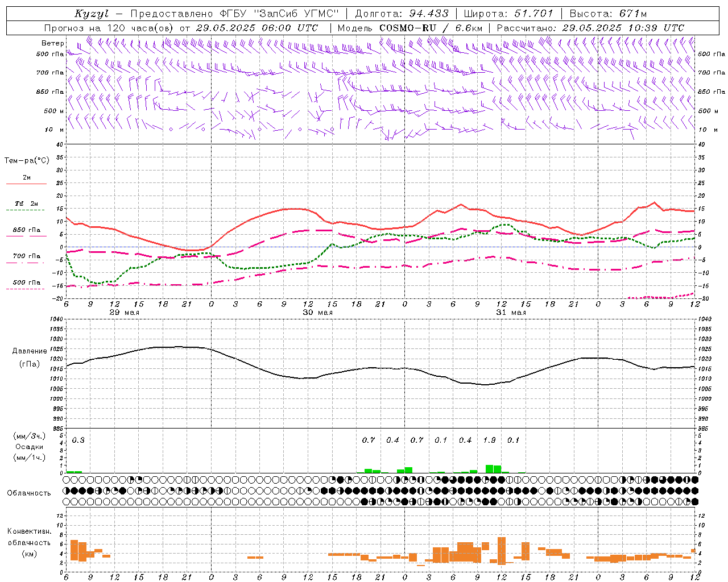
Task: Click the "Давление" pressure panel label
Action: tap(30, 351)
